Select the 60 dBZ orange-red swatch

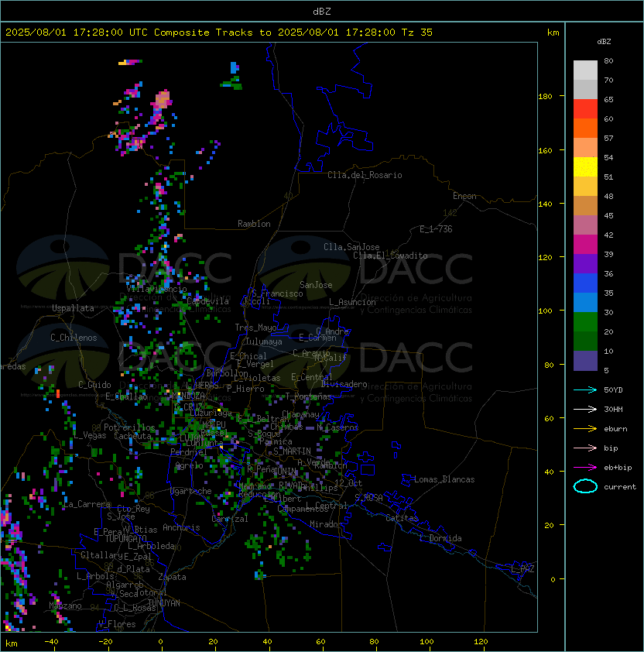tap(585, 128)
